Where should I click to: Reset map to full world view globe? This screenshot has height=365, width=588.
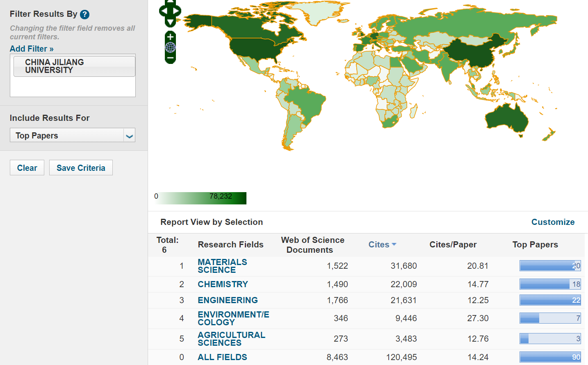pos(170,48)
